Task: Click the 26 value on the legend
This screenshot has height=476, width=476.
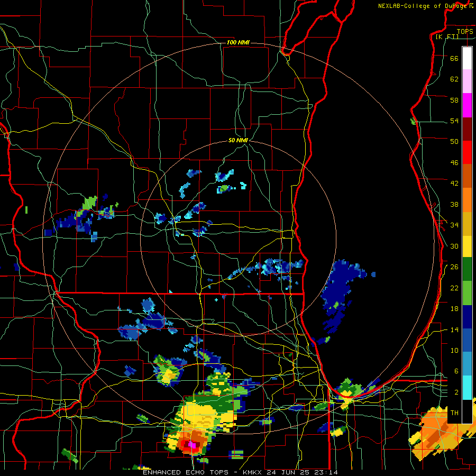Action: 454,267
